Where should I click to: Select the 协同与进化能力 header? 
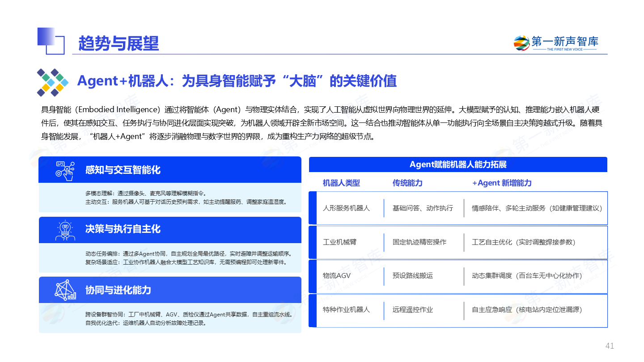[118, 290]
